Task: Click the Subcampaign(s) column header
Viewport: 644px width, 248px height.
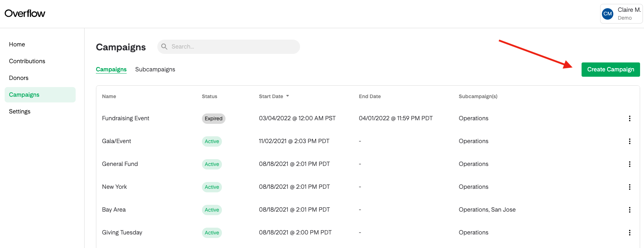Action: (478, 96)
